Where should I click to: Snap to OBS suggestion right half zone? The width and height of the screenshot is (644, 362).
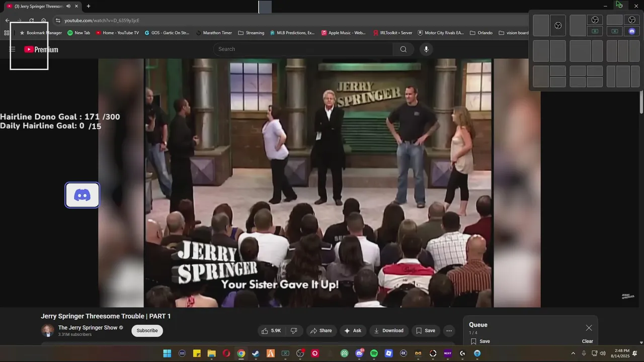pos(558,25)
